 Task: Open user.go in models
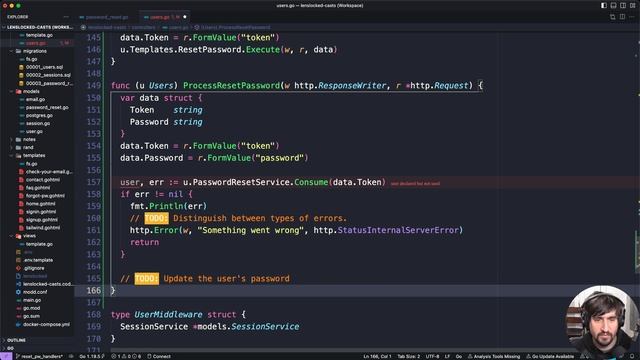click(x=34, y=131)
